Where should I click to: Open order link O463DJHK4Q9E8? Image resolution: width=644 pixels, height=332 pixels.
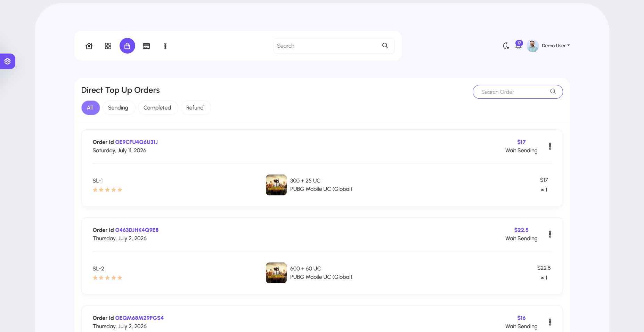tap(137, 230)
